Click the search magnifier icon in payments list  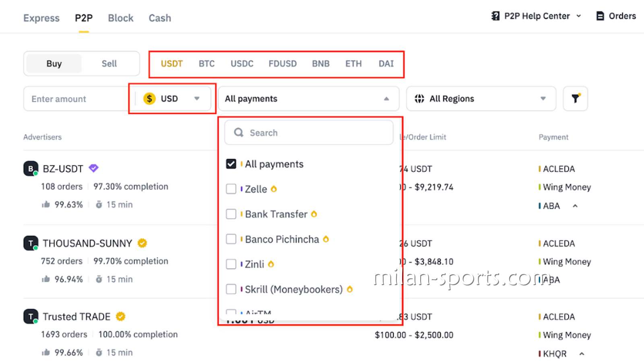[239, 133]
